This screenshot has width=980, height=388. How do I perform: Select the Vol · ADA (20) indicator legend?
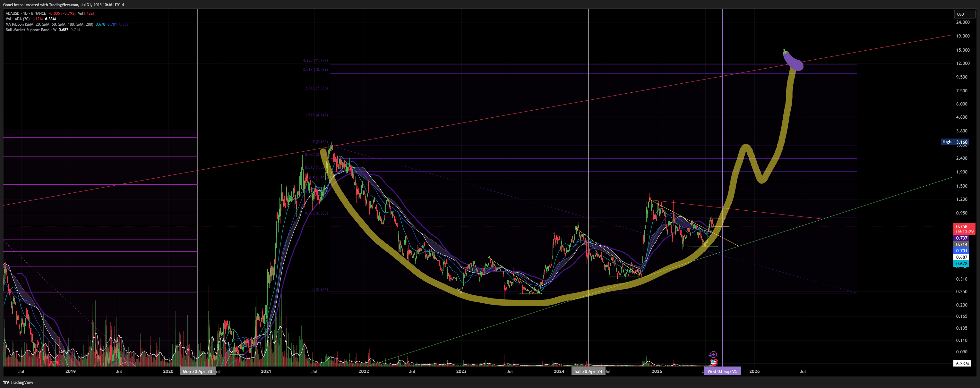(x=18, y=19)
